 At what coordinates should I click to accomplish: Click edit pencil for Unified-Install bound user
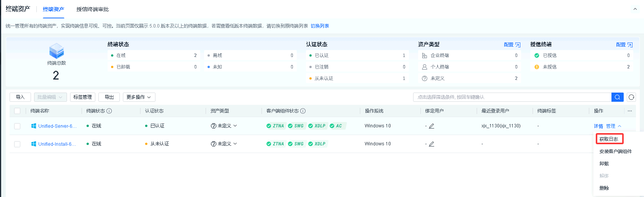coord(432,144)
